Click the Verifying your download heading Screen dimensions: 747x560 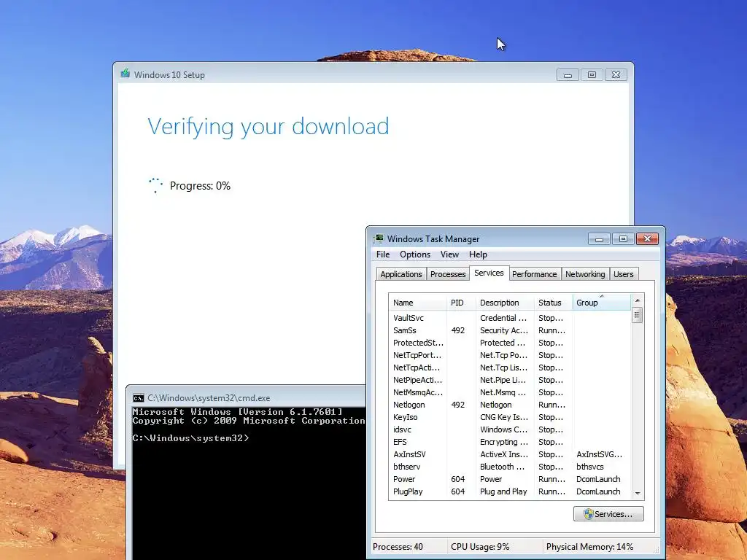click(x=268, y=127)
